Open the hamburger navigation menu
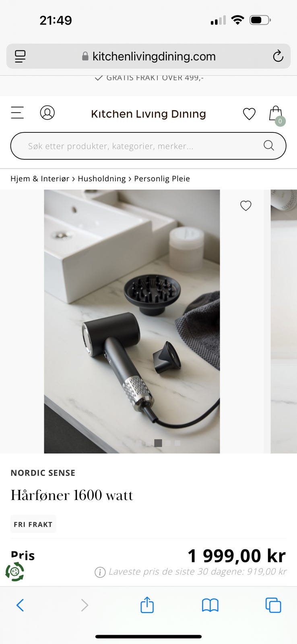297x644 pixels. point(17,113)
